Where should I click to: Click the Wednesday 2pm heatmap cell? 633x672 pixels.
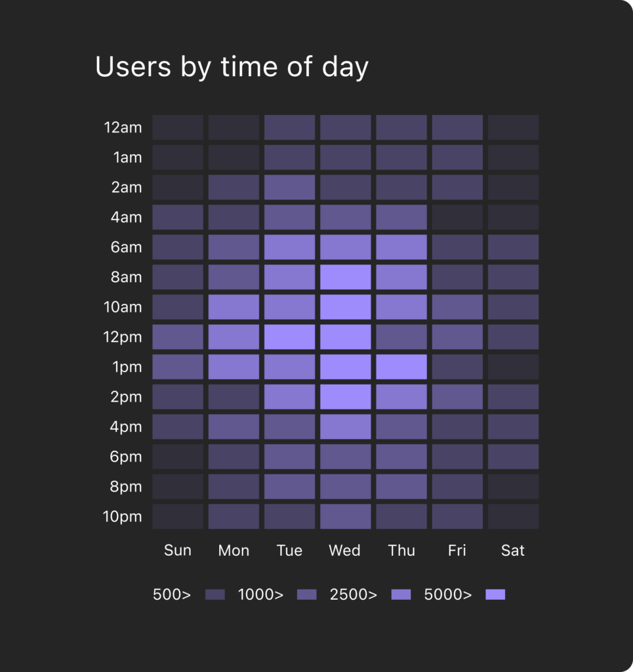click(x=346, y=396)
